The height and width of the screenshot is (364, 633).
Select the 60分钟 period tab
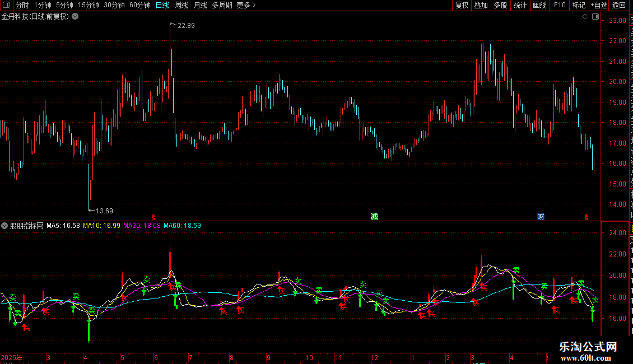click(x=139, y=5)
